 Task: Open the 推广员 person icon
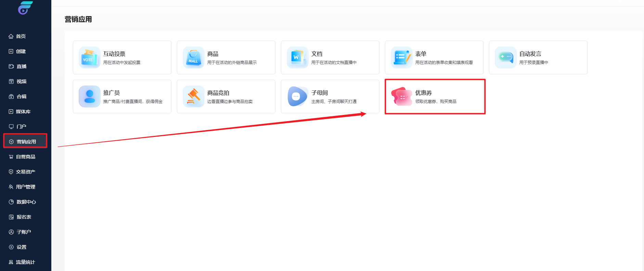(89, 96)
